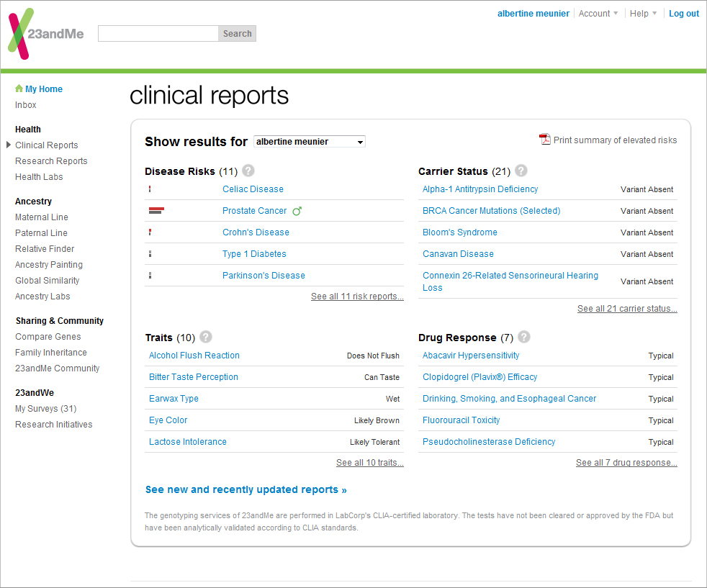Click the albertine meunier profile link
This screenshot has width=707, height=588.
pos(533,14)
